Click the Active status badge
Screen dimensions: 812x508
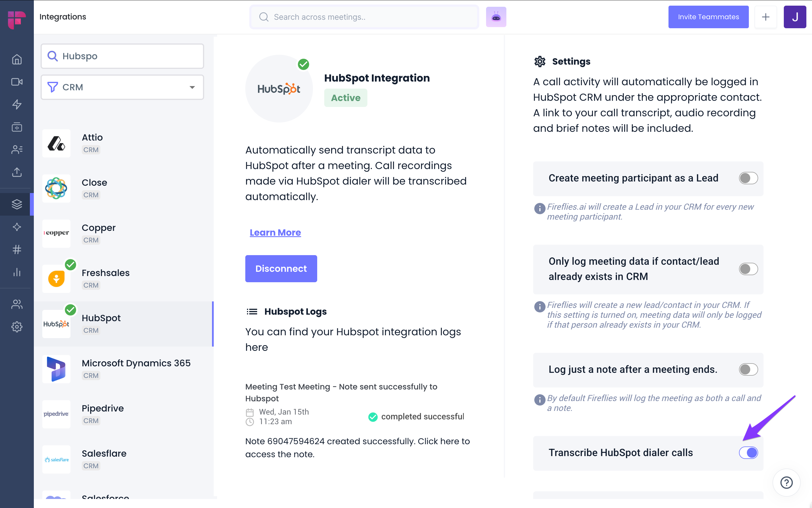(346, 98)
